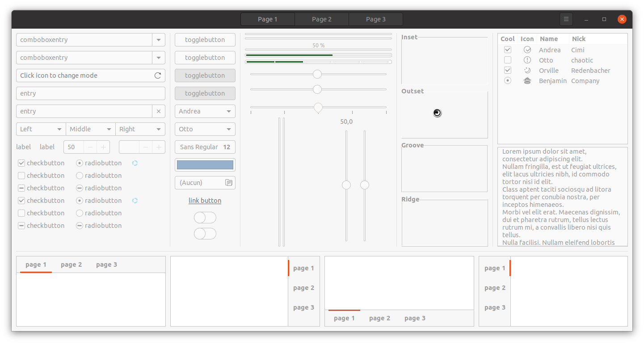
Task: Click the spinner icon in the Outset frame
Action: pyautogui.click(x=438, y=113)
